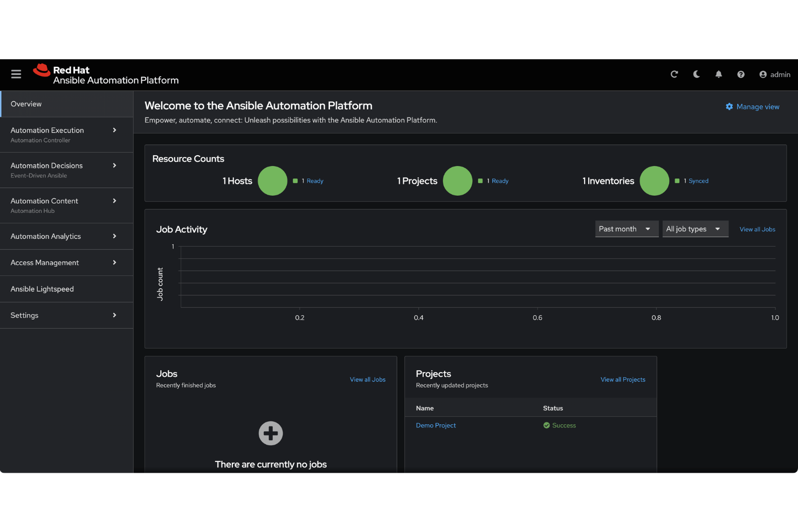Click the '1 Hosts' count text
The height and width of the screenshot is (532, 798).
click(237, 181)
